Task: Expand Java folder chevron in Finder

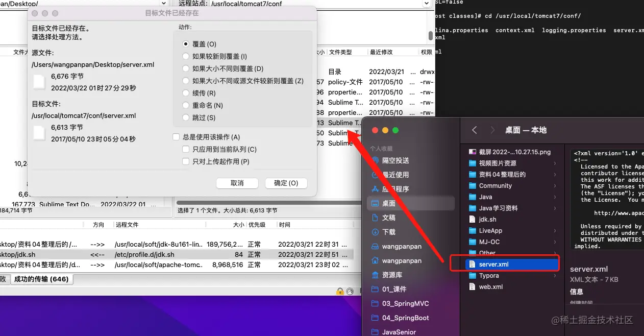Action: coord(555,197)
